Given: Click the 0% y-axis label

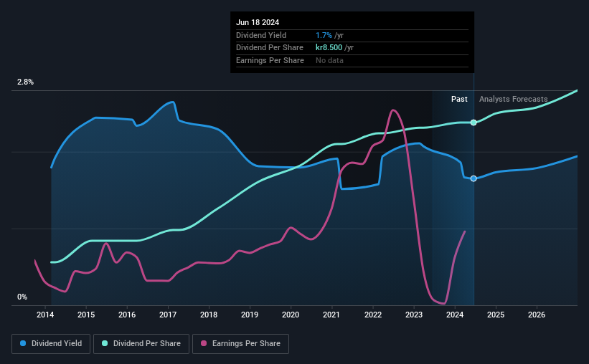Looking at the screenshot, I should tap(22, 297).
